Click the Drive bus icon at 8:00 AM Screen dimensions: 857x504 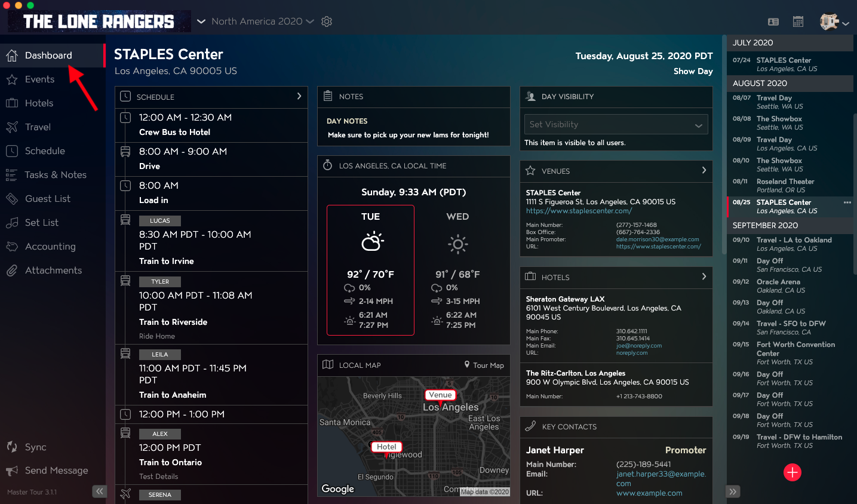pos(125,152)
